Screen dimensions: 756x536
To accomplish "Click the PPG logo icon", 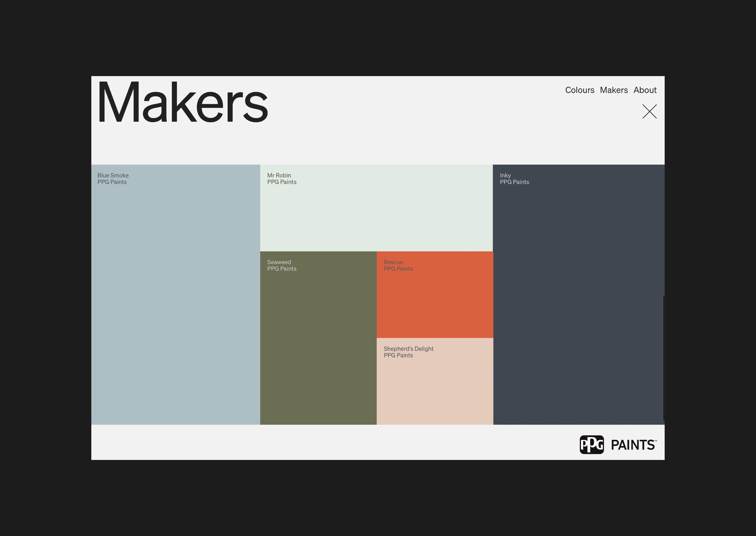I will point(592,445).
